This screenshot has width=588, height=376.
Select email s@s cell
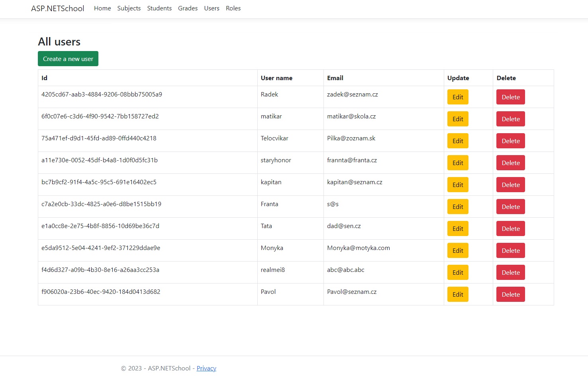click(x=384, y=207)
